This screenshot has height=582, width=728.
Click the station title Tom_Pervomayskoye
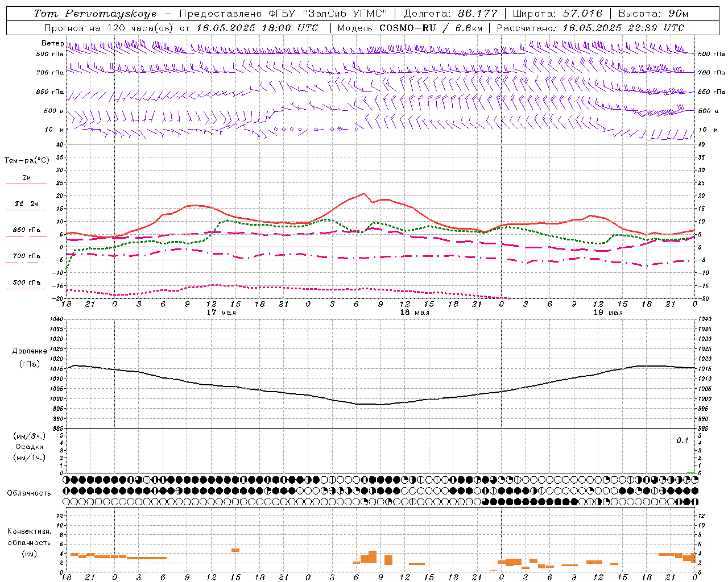pyautogui.click(x=95, y=14)
